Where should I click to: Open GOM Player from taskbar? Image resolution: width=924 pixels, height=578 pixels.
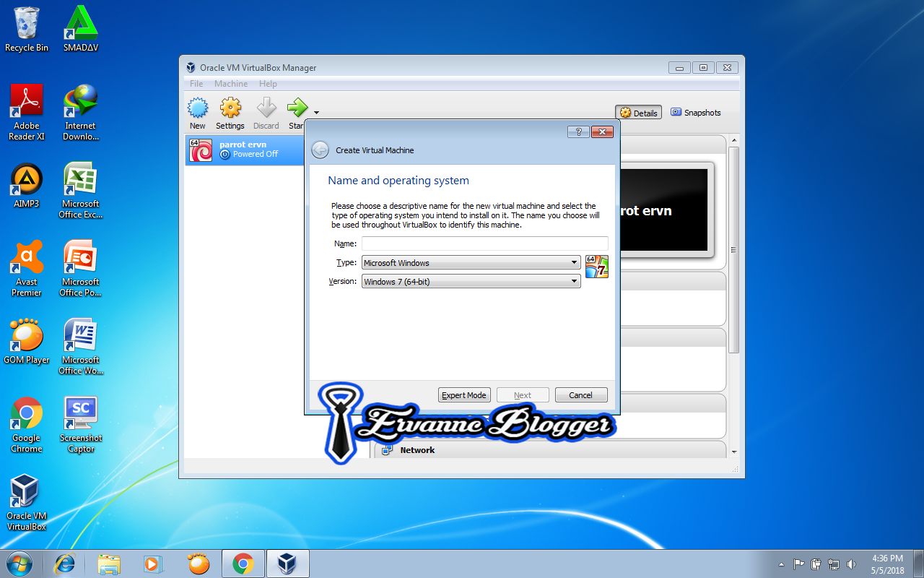coord(199,564)
